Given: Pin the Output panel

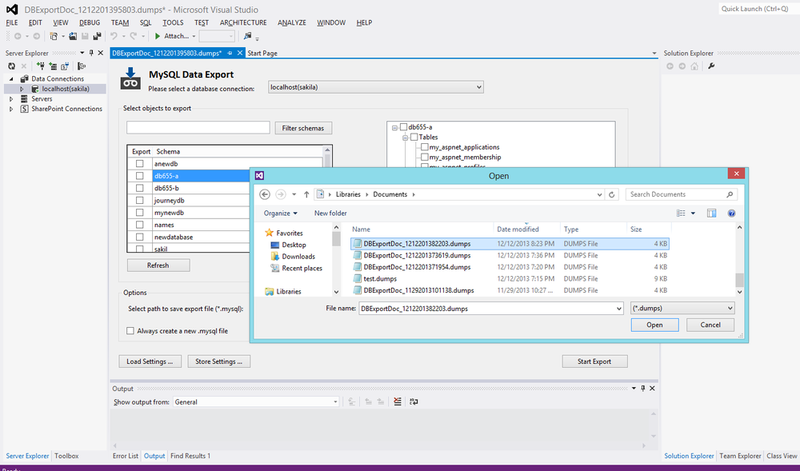Looking at the screenshot, I should 643,388.
